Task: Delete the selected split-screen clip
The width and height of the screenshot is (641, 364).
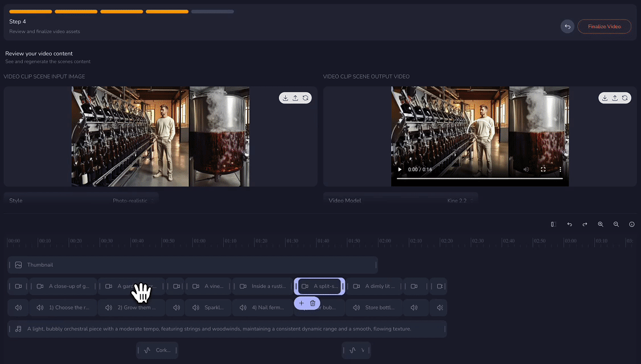Action: pyautogui.click(x=313, y=303)
